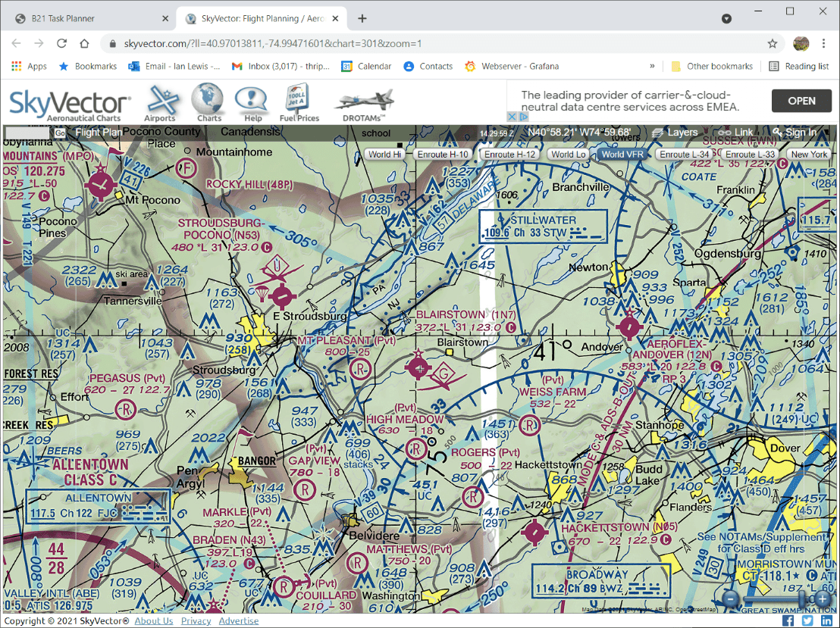The width and height of the screenshot is (840, 628).
Task: Go to SkyVector home via logo
Action: pos(69,105)
